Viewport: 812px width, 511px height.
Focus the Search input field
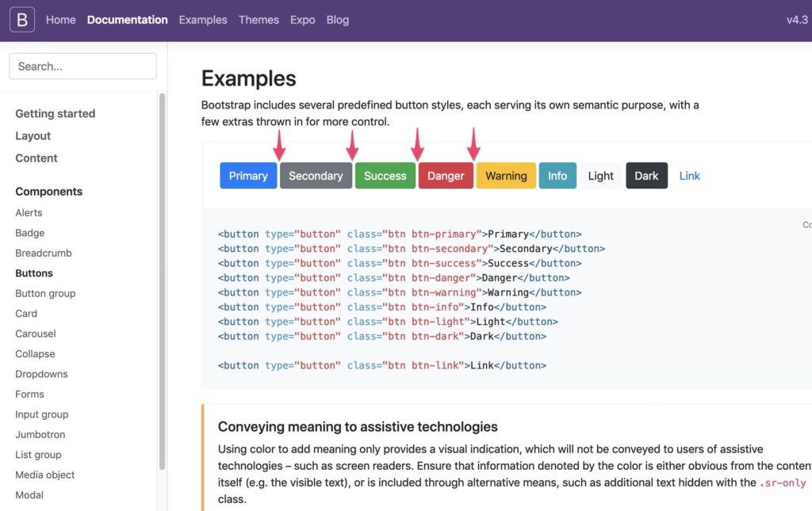click(x=82, y=67)
